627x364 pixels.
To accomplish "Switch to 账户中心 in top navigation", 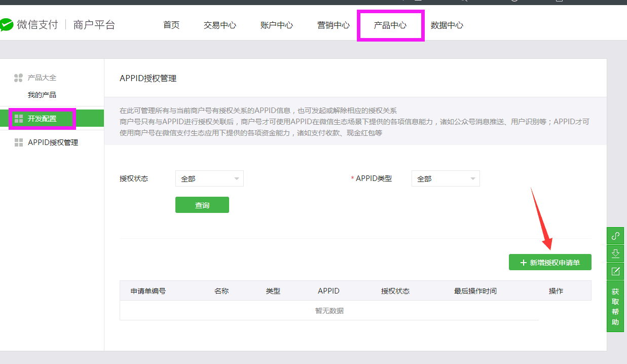I will (277, 25).
